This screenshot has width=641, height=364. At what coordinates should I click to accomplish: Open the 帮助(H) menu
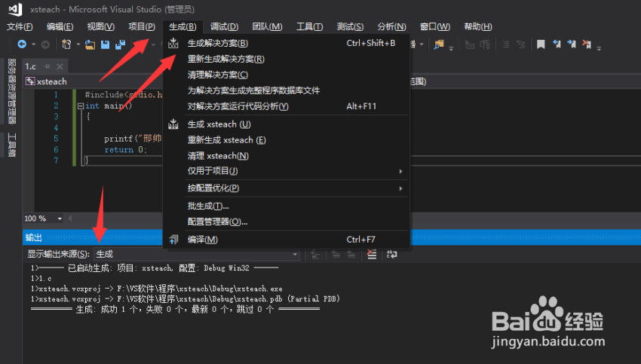pyautogui.click(x=478, y=26)
